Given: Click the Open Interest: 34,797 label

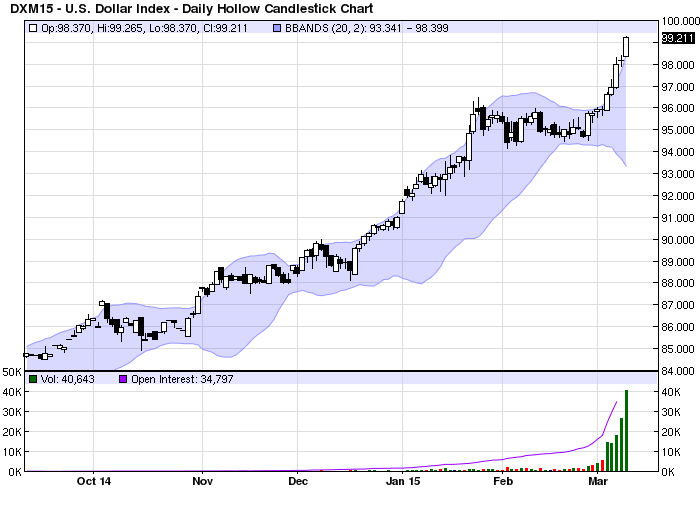Looking at the screenshot, I should 174,379.
